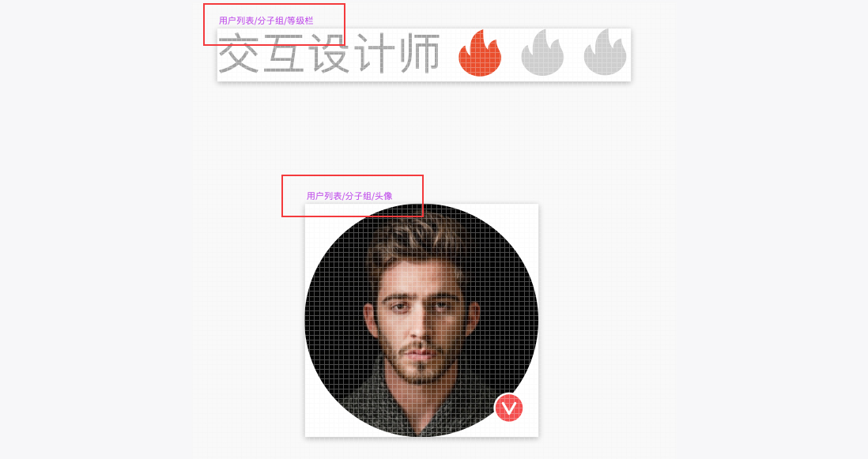Click the character 交 in the title
Screen dimensions: 868x459
pyautogui.click(x=240, y=54)
